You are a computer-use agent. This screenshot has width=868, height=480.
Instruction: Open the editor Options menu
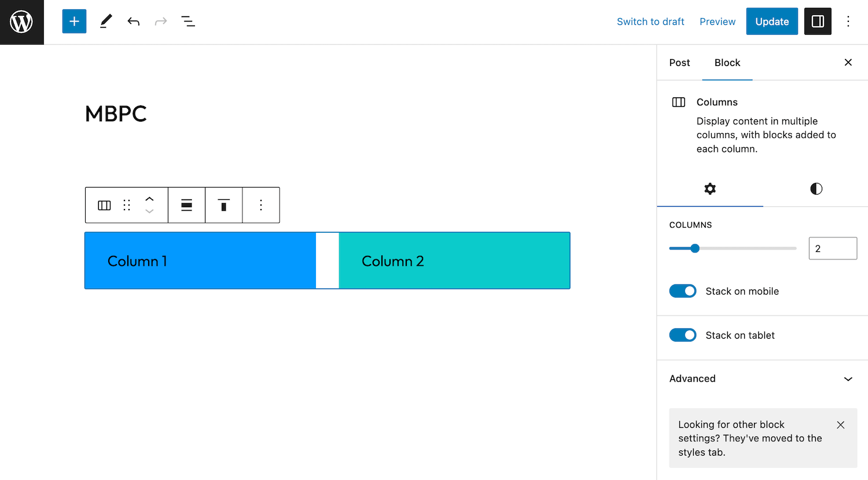tap(848, 21)
